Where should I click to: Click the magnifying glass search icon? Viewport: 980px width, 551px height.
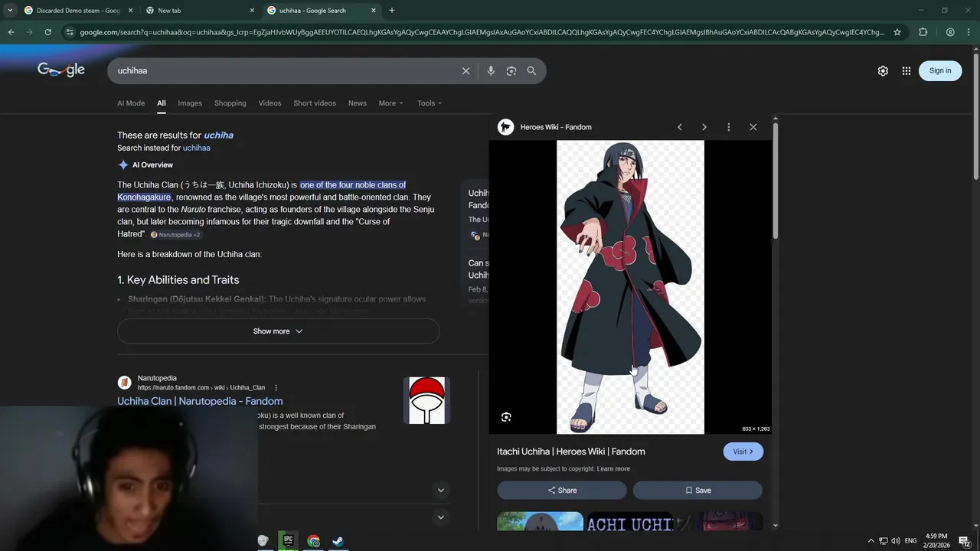531,70
